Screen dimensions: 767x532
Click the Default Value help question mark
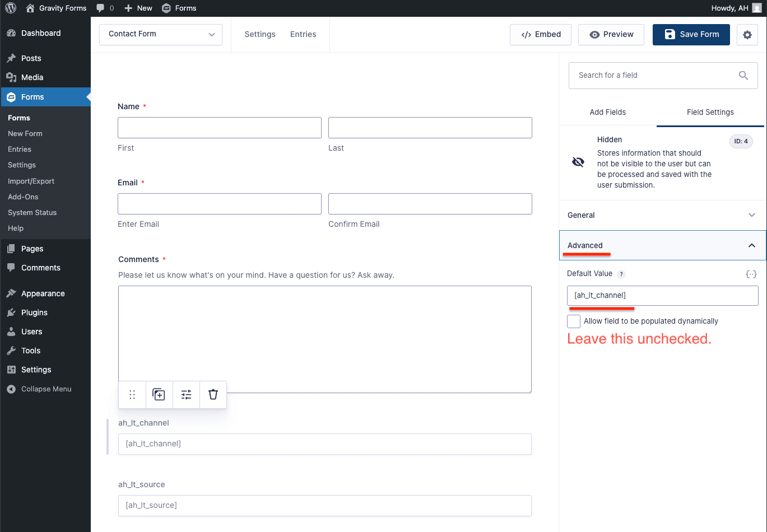coord(621,274)
